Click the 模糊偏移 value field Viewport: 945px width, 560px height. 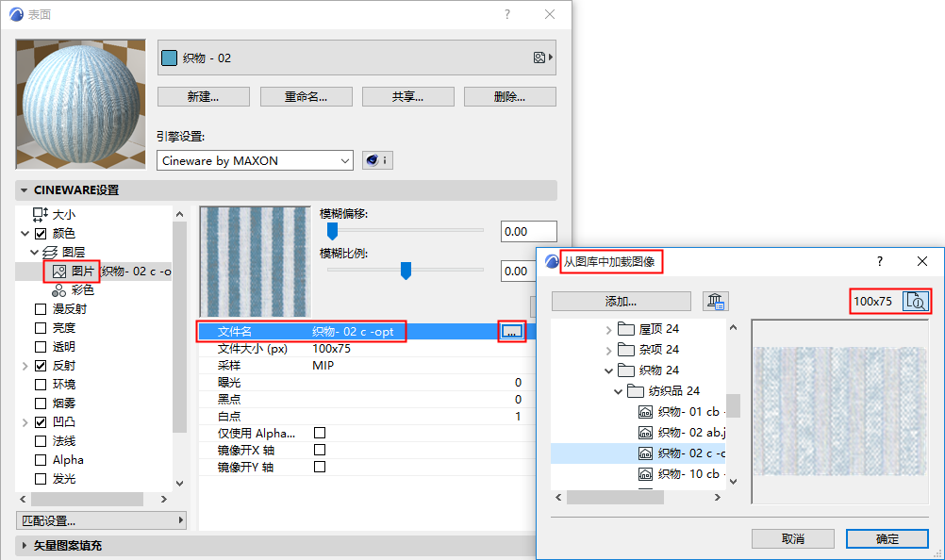(528, 232)
